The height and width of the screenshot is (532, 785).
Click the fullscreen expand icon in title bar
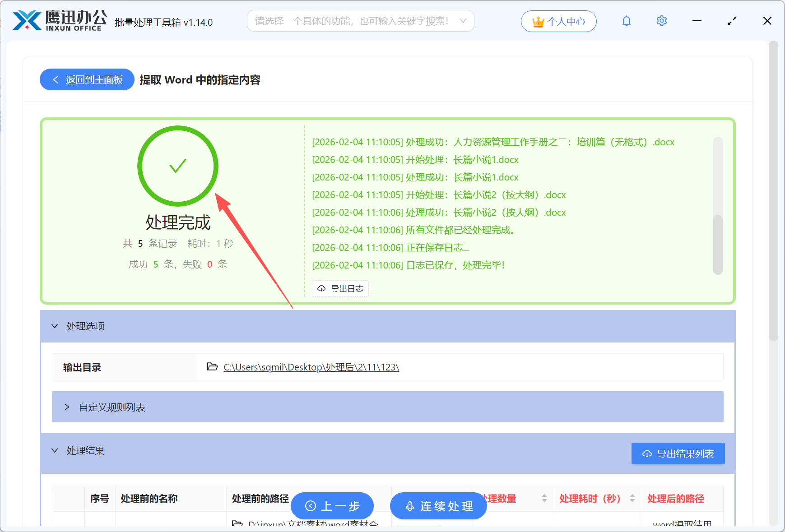[x=732, y=21]
